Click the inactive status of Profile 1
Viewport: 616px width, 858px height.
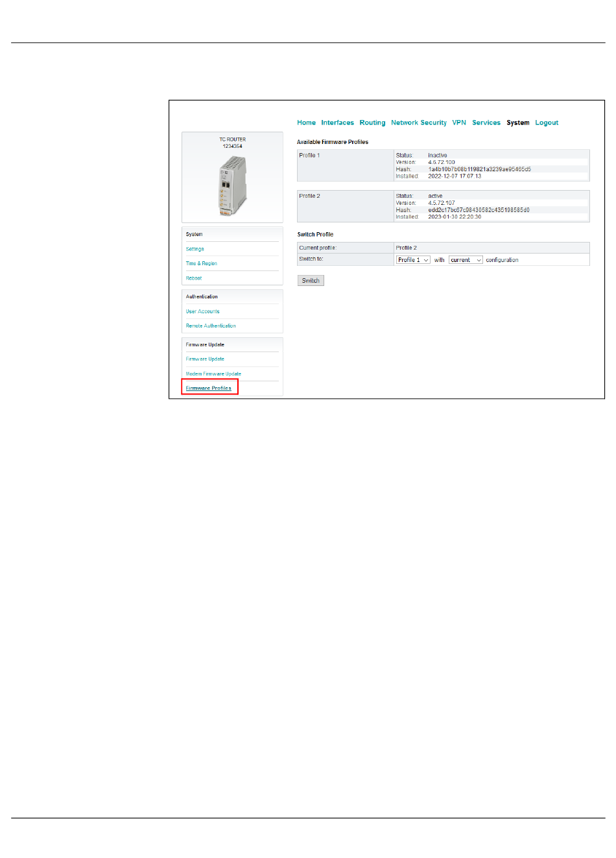(x=437, y=156)
